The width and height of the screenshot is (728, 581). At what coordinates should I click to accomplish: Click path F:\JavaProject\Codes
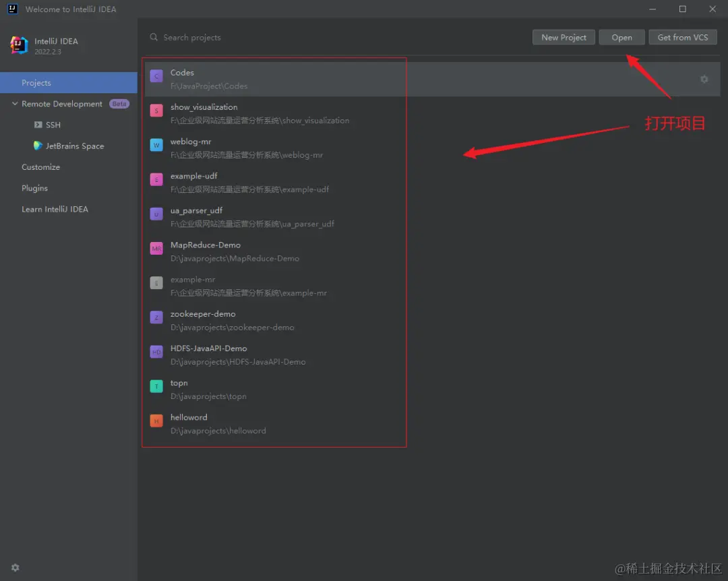pyautogui.click(x=209, y=86)
